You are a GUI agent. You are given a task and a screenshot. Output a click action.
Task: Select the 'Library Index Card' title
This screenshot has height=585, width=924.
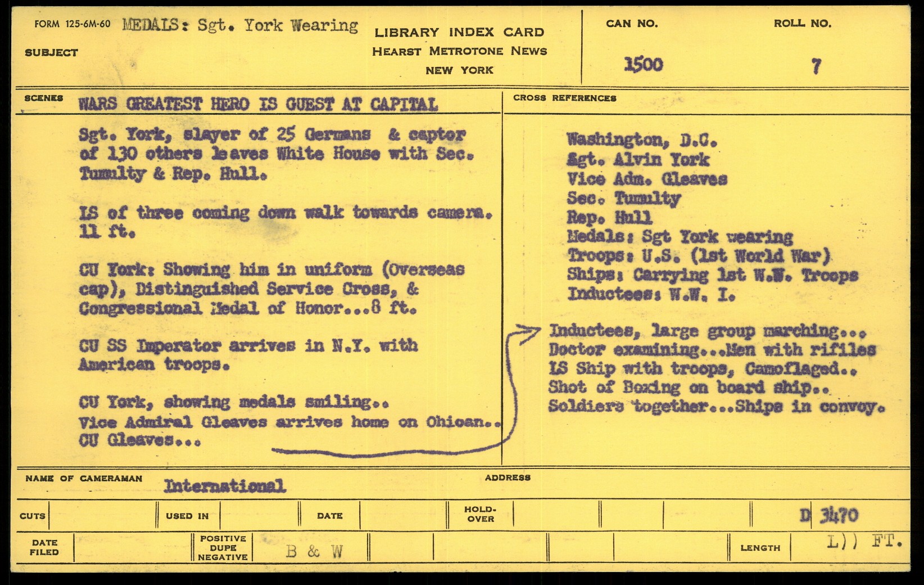point(459,32)
